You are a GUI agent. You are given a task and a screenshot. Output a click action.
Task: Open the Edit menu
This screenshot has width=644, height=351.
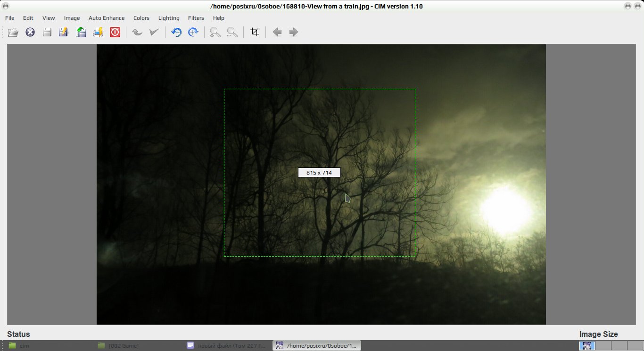(28, 18)
